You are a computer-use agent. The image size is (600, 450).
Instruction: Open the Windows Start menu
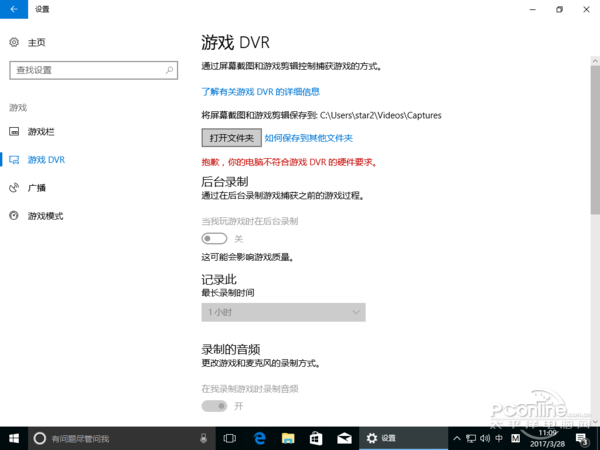click(14, 438)
